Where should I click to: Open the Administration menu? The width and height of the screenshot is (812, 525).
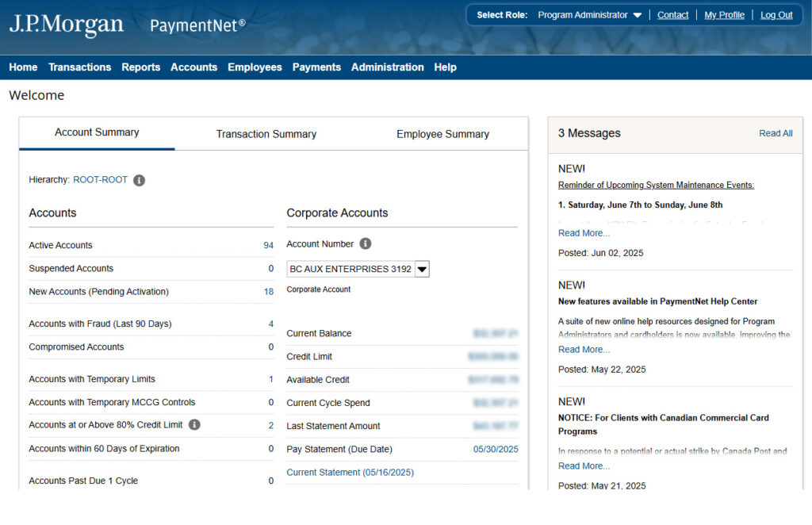click(x=387, y=67)
